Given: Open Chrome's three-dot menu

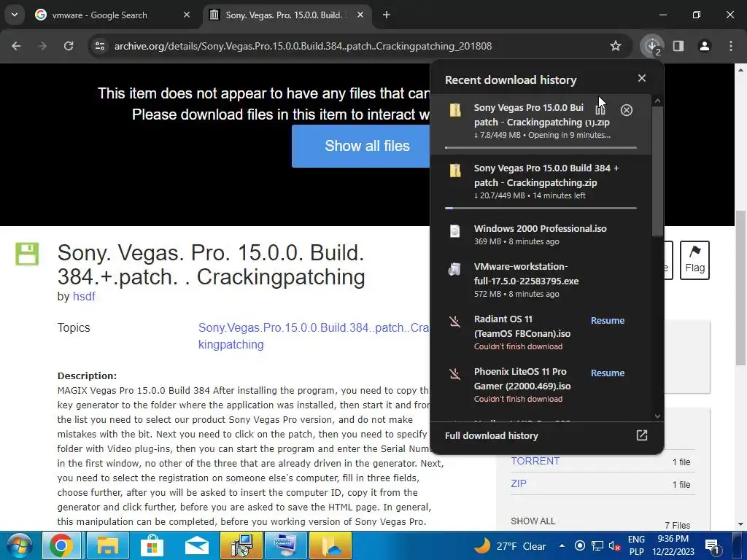Looking at the screenshot, I should [731, 46].
